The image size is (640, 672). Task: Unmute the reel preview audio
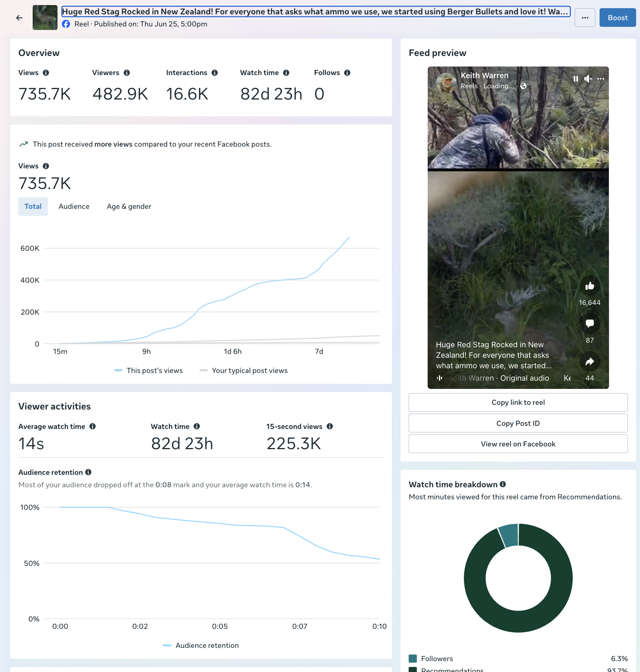[x=588, y=79]
